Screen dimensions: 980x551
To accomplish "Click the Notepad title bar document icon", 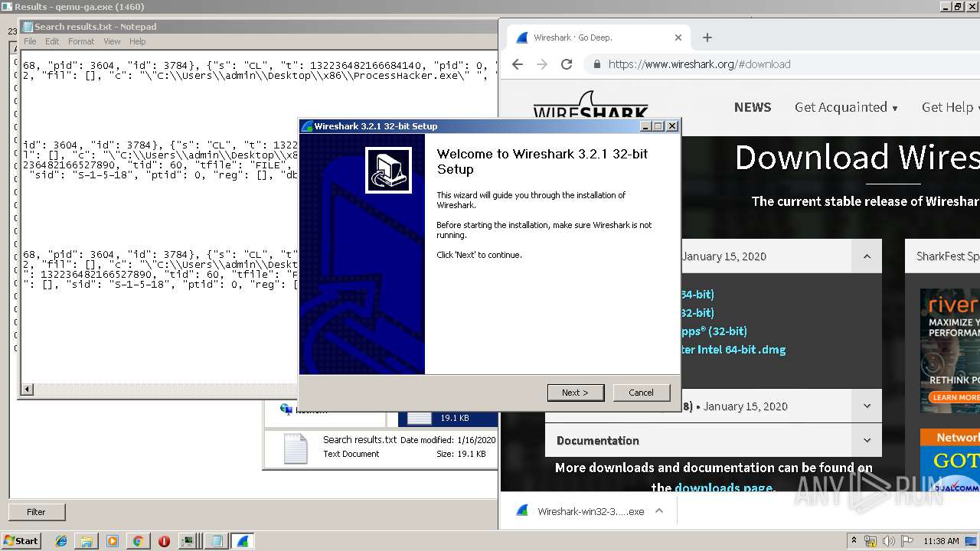I will (x=28, y=27).
